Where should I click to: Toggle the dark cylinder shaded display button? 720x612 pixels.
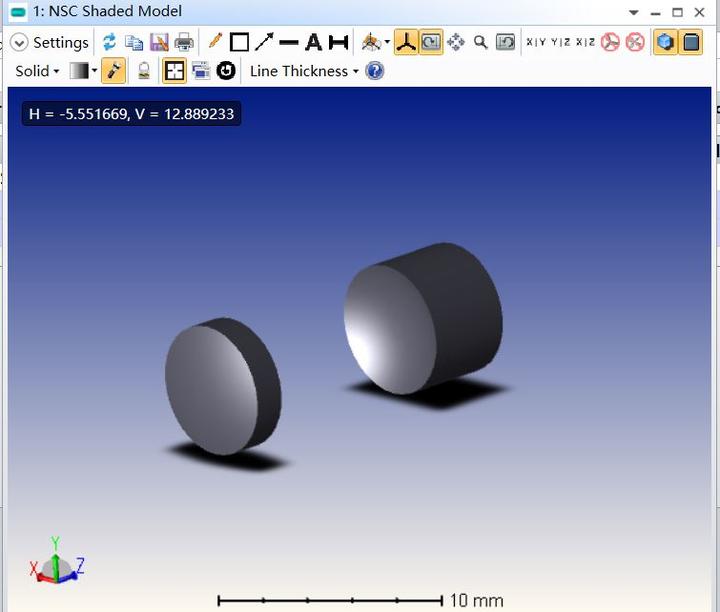pyautogui.click(x=691, y=42)
